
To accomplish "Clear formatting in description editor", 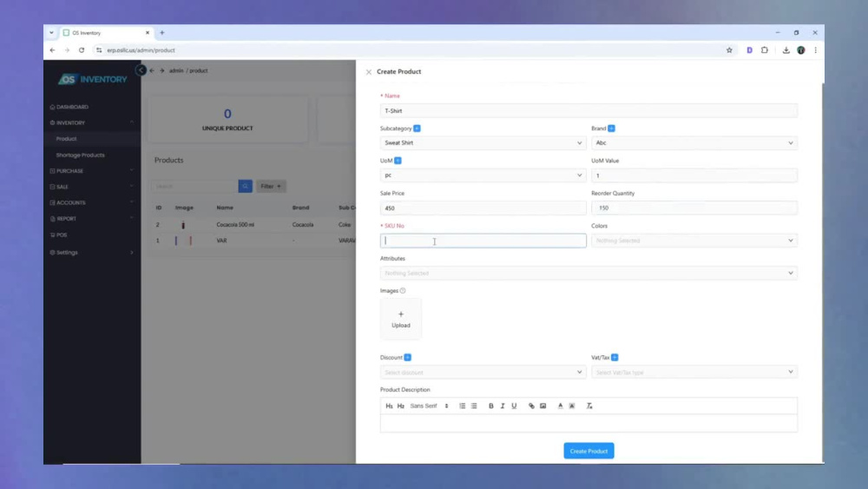I will point(589,406).
